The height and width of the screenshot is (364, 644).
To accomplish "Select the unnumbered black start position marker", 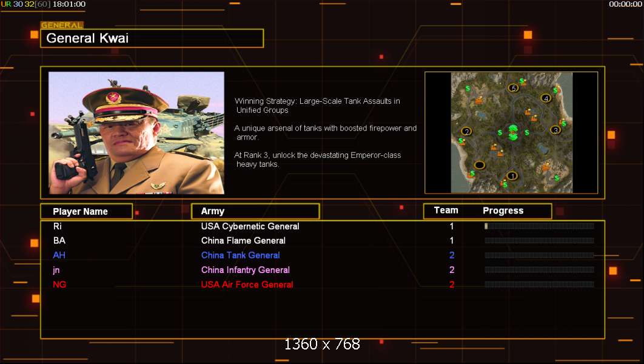I will (479, 165).
